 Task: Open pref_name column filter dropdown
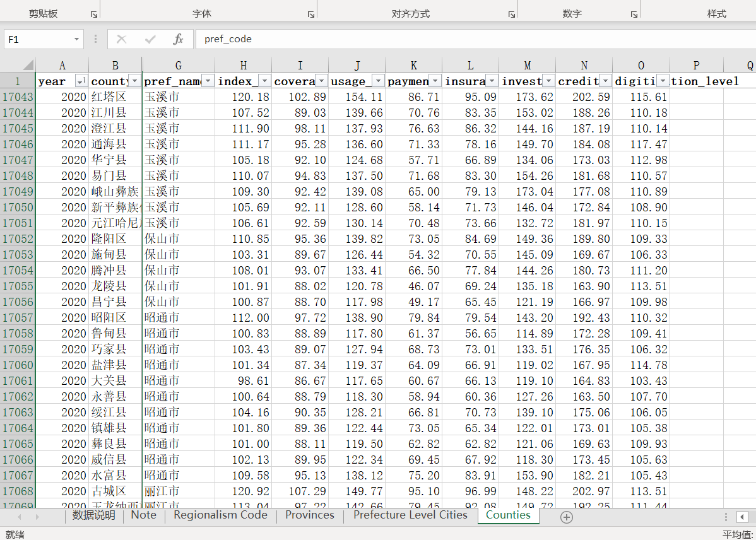pos(208,81)
